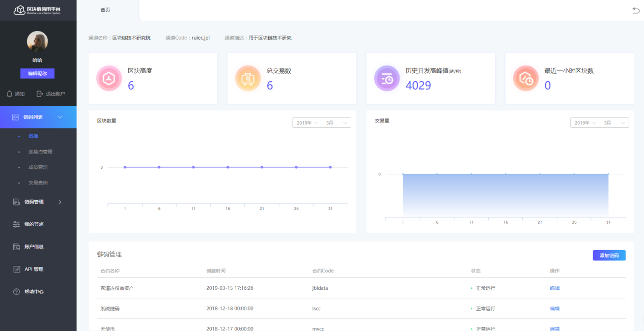The image size is (644, 331).
Task: Open the month dropdown on 交易量 chart
Action: [614, 122]
